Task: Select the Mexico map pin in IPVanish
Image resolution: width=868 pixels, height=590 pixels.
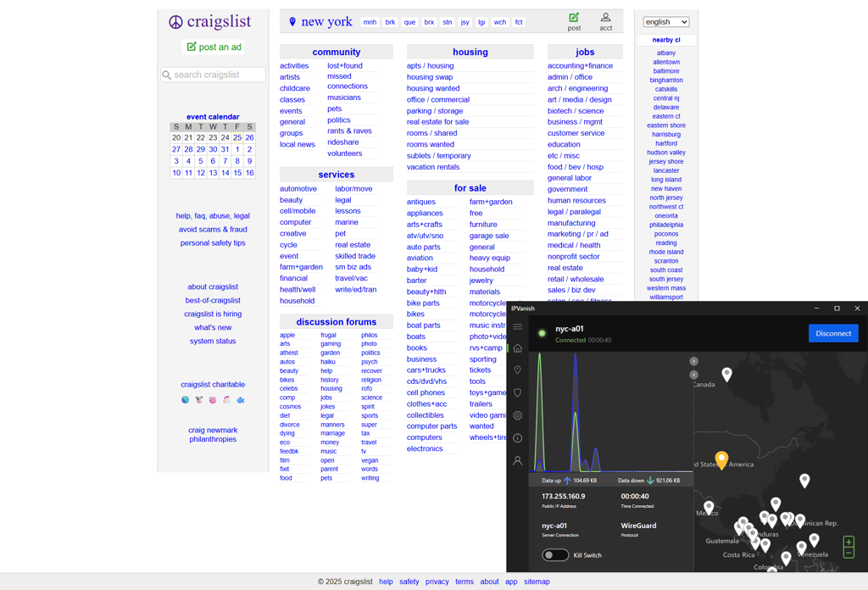Action: [709, 507]
